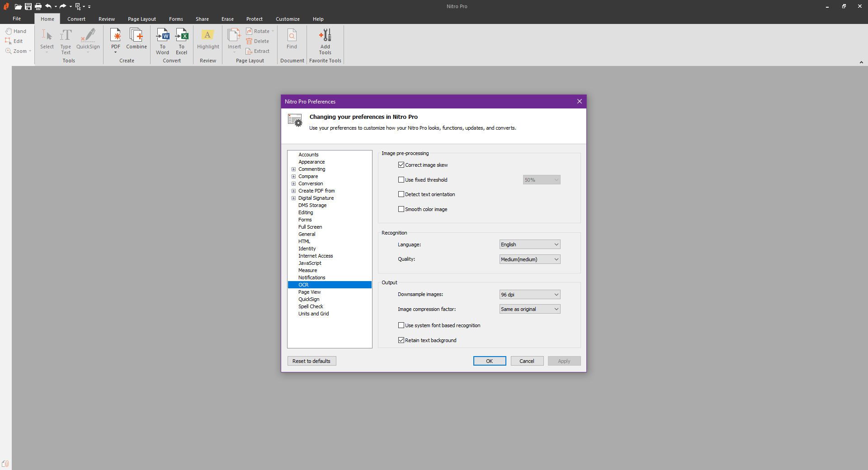Collapse the ribbon with the arrow
The height and width of the screenshot is (470, 868).
click(861, 62)
